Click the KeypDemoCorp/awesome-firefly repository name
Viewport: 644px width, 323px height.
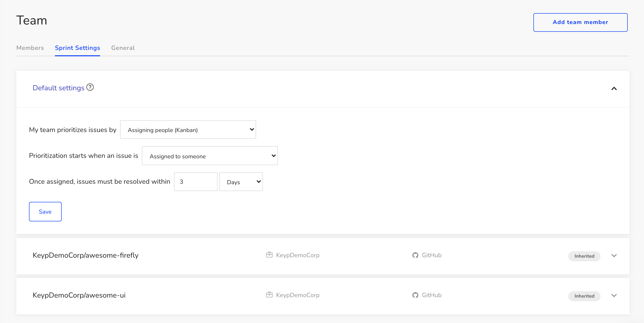[x=85, y=255]
